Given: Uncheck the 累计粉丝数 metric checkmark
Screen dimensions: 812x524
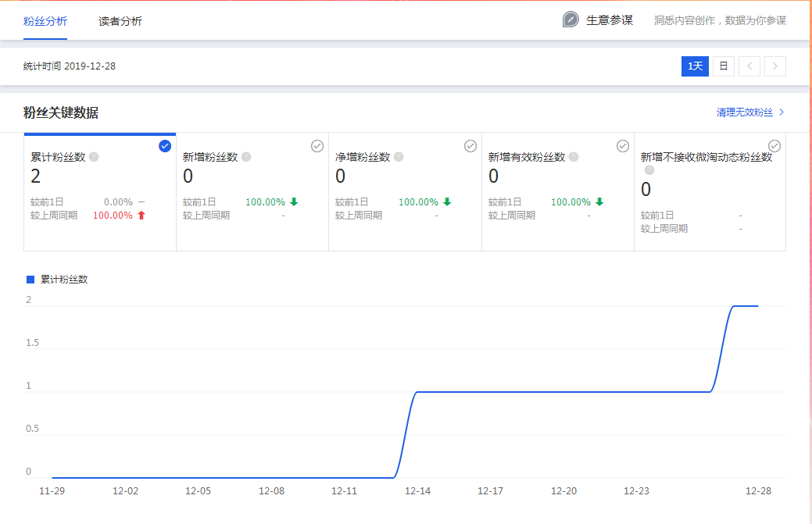Looking at the screenshot, I should [x=165, y=146].
